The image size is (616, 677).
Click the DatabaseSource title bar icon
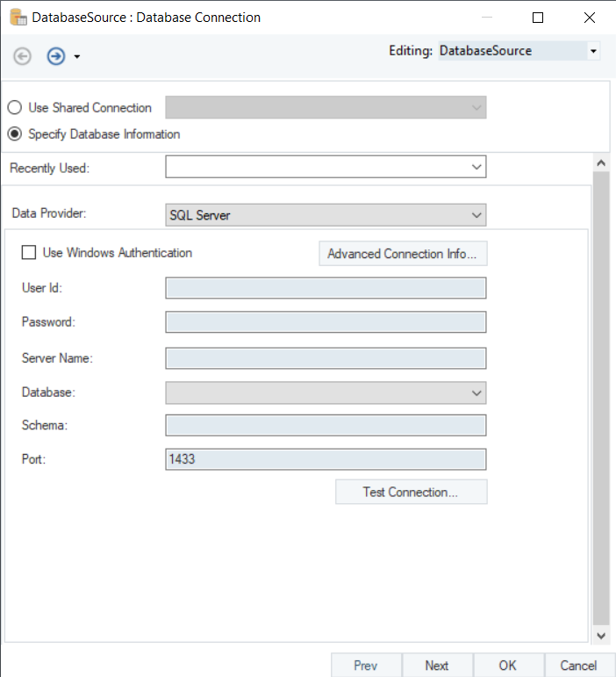(17, 17)
